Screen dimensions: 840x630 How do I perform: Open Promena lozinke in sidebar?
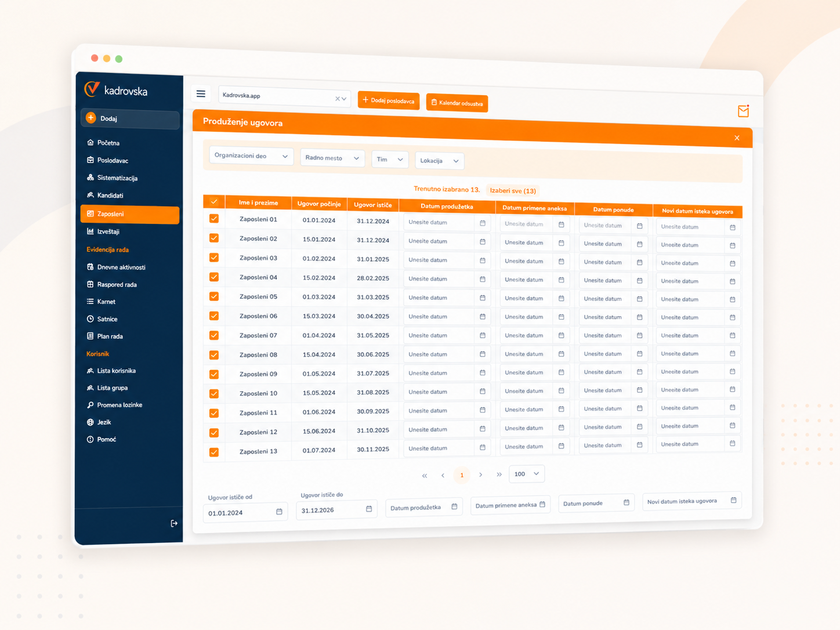pyautogui.click(x=119, y=405)
